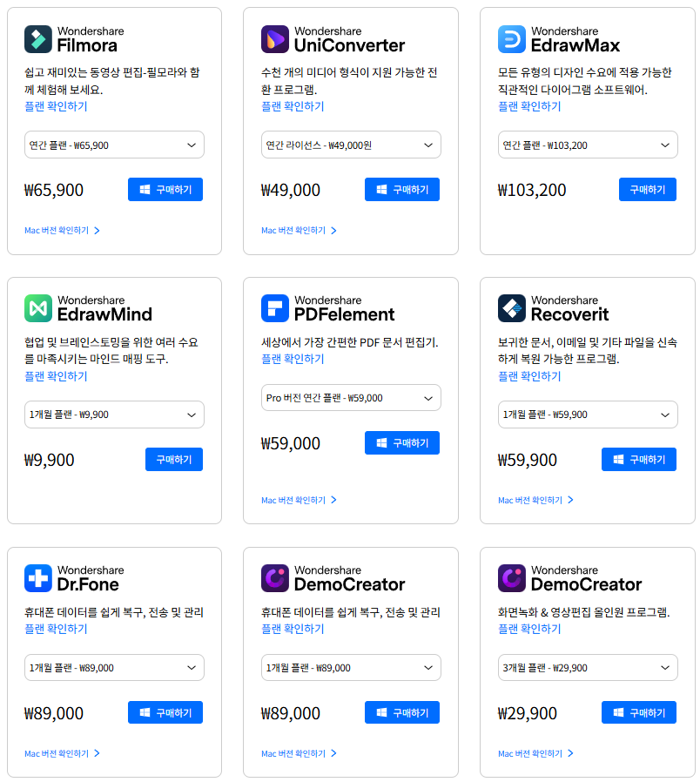Click Mac 버전 확인하기 in the ₩29,900 DemoCreator card
The height and width of the screenshot is (782, 700).
point(536,753)
